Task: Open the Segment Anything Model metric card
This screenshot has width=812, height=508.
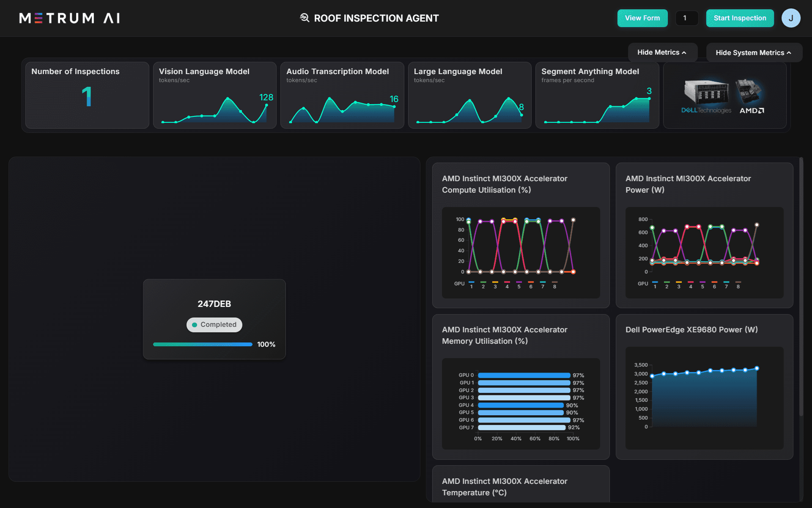Action: click(x=597, y=95)
